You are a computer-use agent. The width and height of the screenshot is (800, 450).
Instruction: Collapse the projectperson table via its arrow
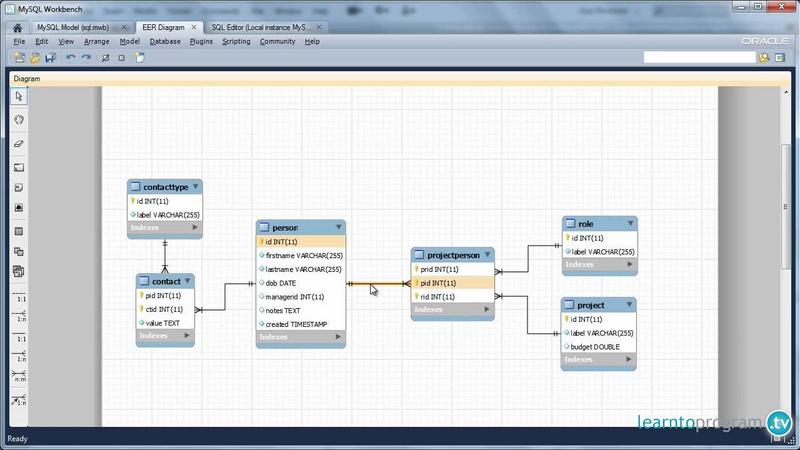487,255
